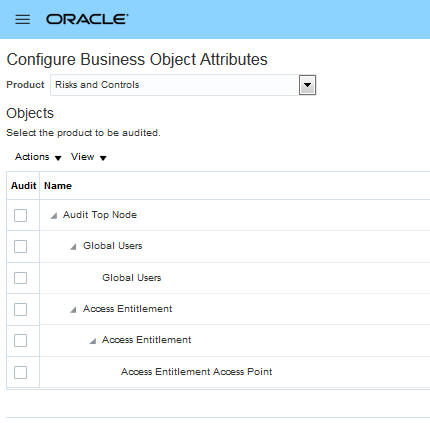Click the Oracle logo
This screenshot has width=430, height=423.
pos(87,19)
